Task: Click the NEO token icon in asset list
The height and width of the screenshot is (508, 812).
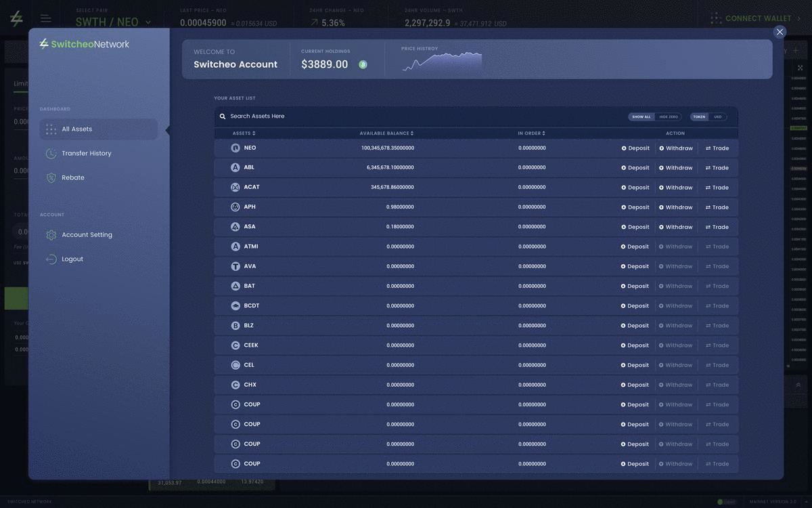Action: 235,148
